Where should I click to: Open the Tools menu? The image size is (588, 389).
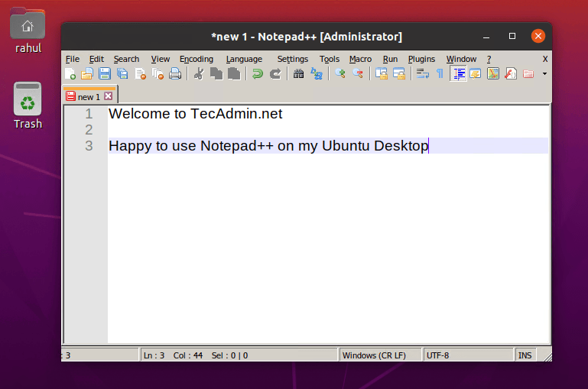coord(330,59)
